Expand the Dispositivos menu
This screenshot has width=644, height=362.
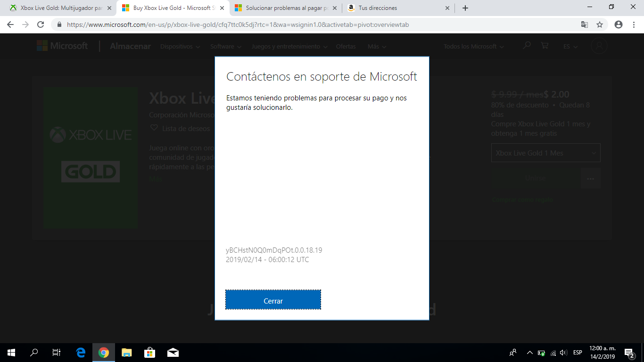[x=180, y=47]
